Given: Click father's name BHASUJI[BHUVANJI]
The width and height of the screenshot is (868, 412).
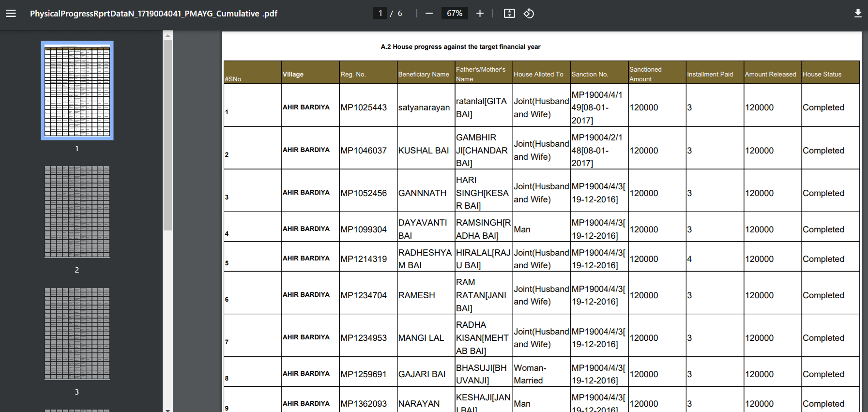Looking at the screenshot, I should click(481, 374).
